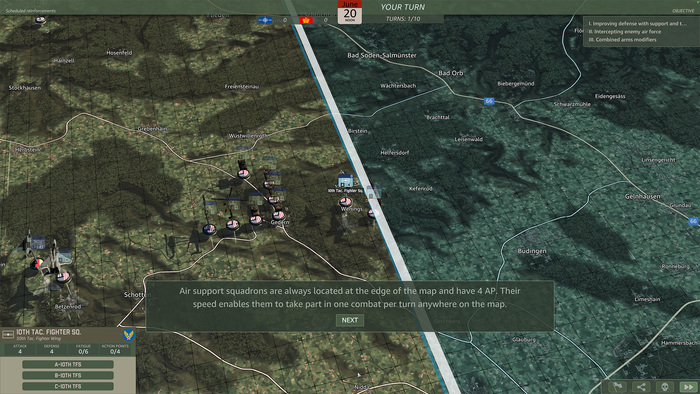
Task: Select the C-10TH TFS sub-unit
Action: pyautogui.click(x=68, y=386)
